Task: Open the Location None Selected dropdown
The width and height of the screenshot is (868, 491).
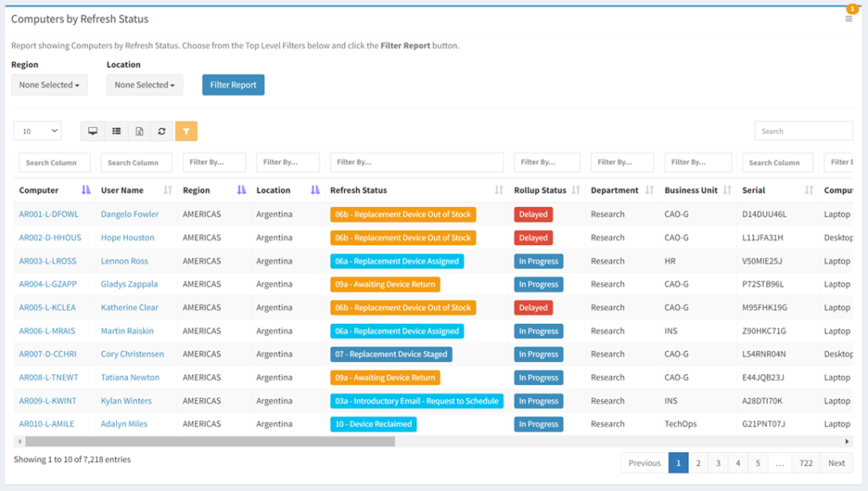Action: click(142, 85)
